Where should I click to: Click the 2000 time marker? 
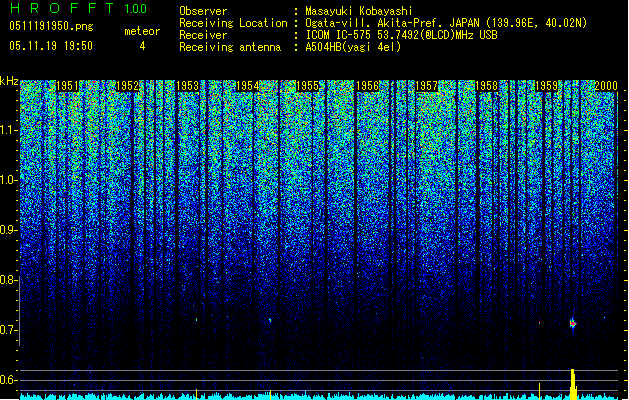click(606, 86)
